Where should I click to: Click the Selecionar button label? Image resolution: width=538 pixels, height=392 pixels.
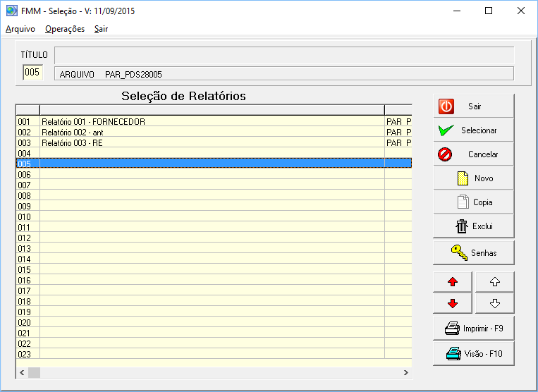click(x=479, y=130)
